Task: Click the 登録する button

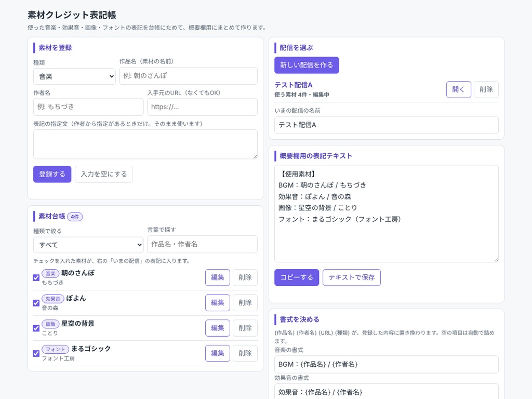Action: 52,174
